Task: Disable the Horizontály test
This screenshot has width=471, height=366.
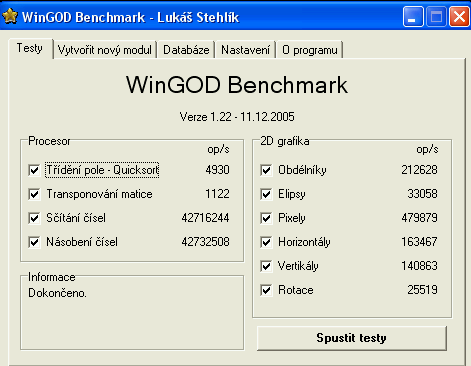Action: point(266,242)
